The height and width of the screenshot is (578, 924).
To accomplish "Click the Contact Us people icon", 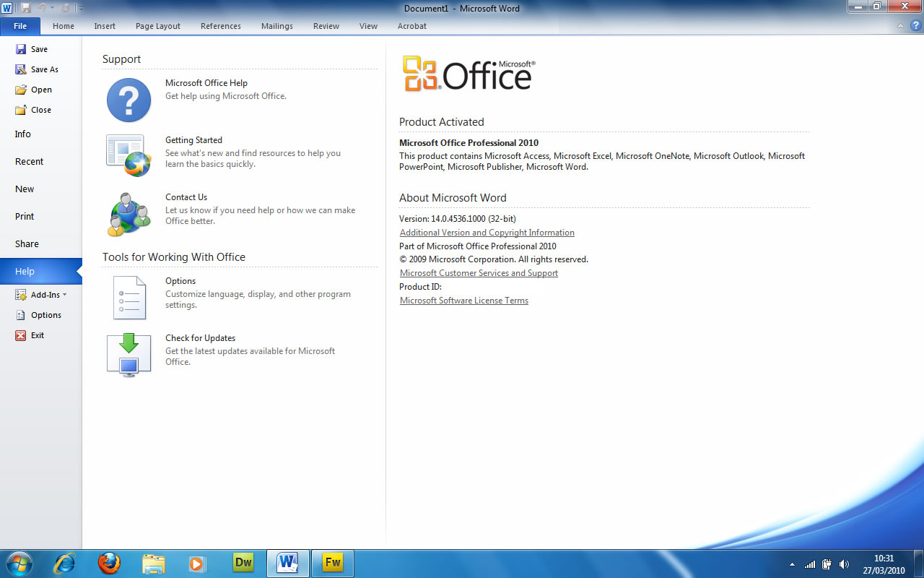I will pyautogui.click(x=128, y=215).
